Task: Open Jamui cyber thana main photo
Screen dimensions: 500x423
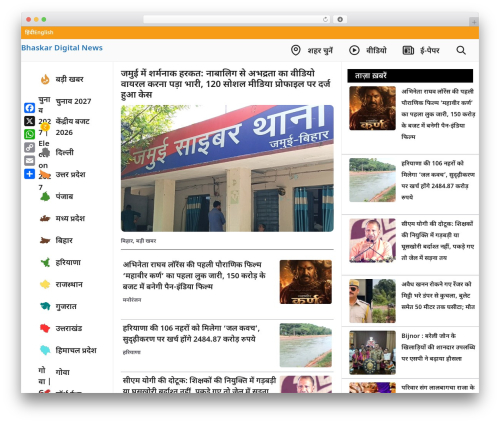Action: pos(227,168)
